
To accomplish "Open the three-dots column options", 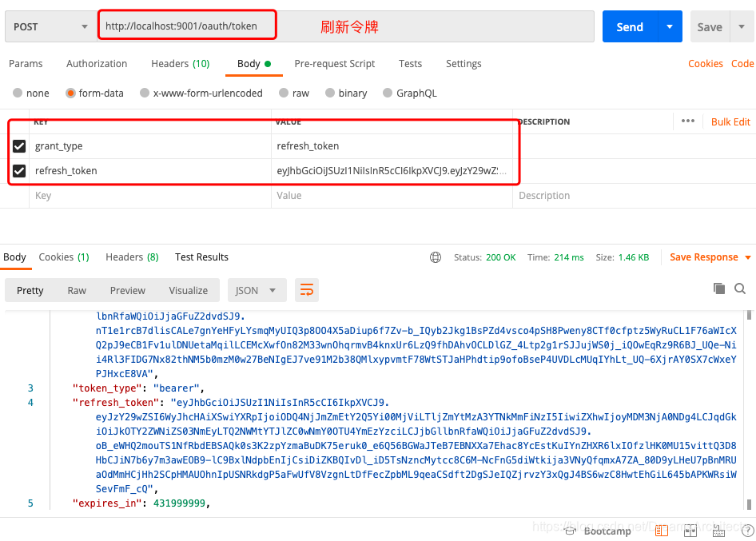I will [x=687, y=121].
